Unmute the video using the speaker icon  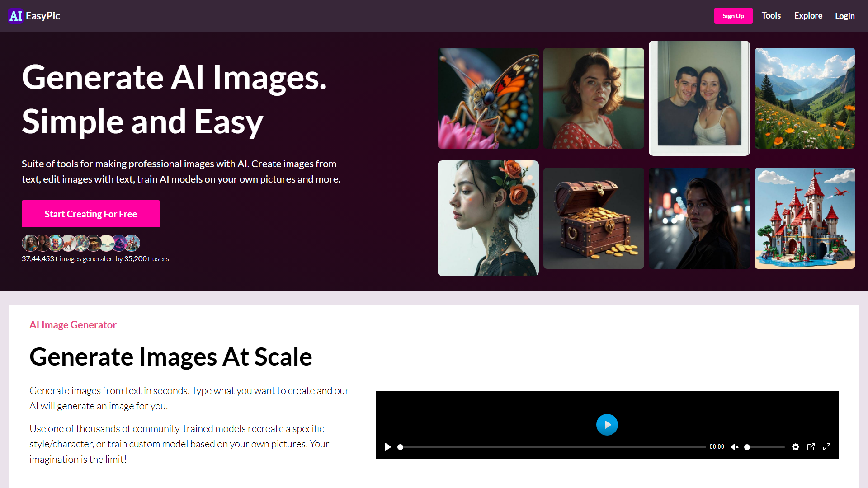click(x=735, y=447)
